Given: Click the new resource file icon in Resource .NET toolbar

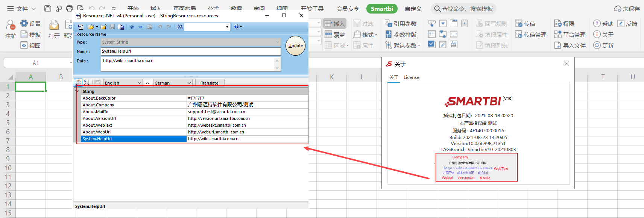Looking at the screenshot, I should click(x=80, y=27).
